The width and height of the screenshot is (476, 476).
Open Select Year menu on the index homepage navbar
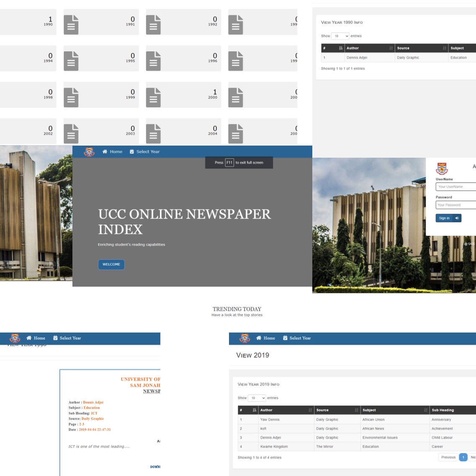[144, 151]
